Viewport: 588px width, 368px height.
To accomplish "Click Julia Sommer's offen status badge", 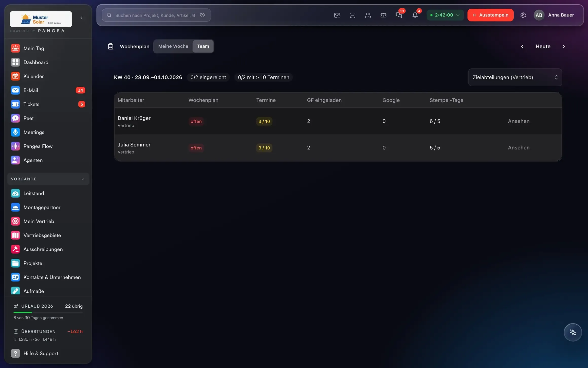I will click(x=196, y=148).
